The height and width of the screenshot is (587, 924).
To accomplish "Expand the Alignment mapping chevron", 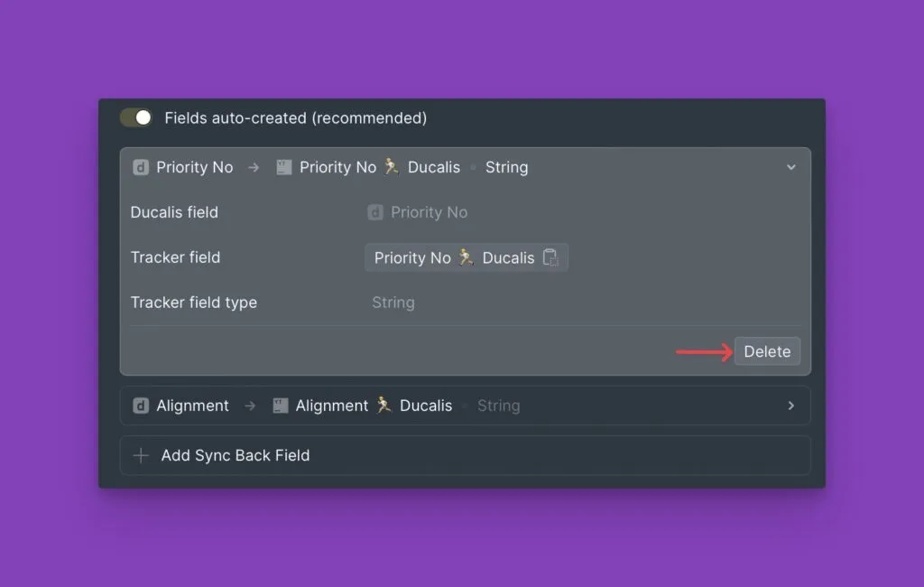I will tap(790, 405).
